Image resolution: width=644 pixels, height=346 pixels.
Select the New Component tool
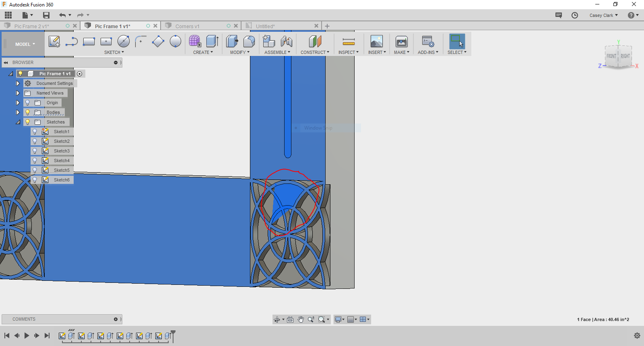pyautogui.click(x=268, y=41)
